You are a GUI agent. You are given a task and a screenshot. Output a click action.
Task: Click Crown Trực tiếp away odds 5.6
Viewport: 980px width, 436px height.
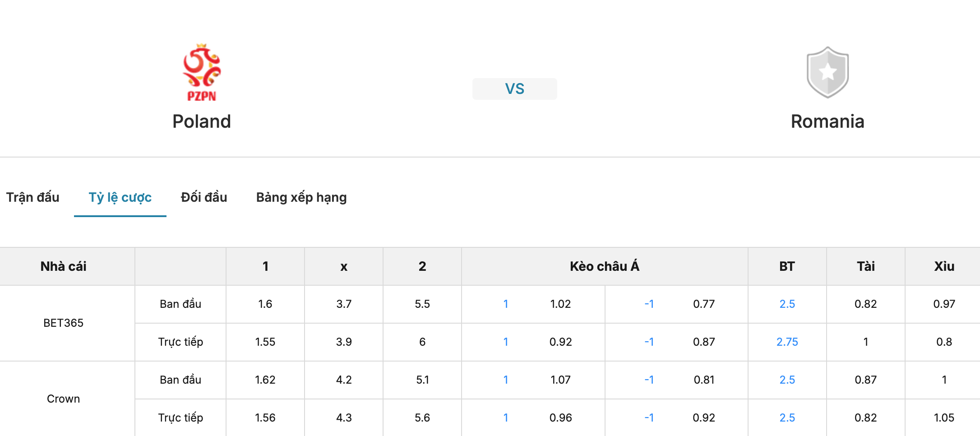(422, 417)
